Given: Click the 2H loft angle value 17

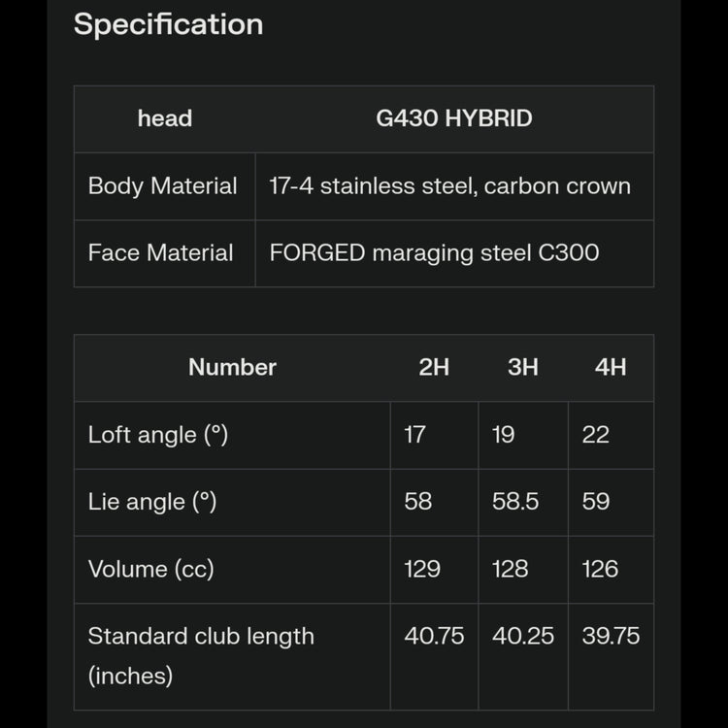Looking at the screenshot, I should 415,434.
